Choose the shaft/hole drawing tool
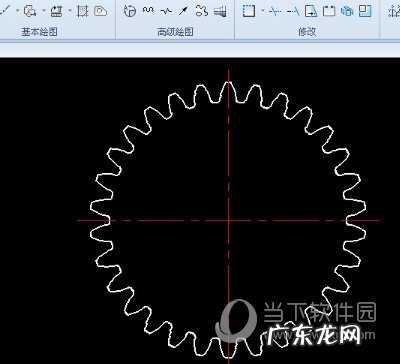This screenshot has height=364, width=400. (x=220, y=12)
